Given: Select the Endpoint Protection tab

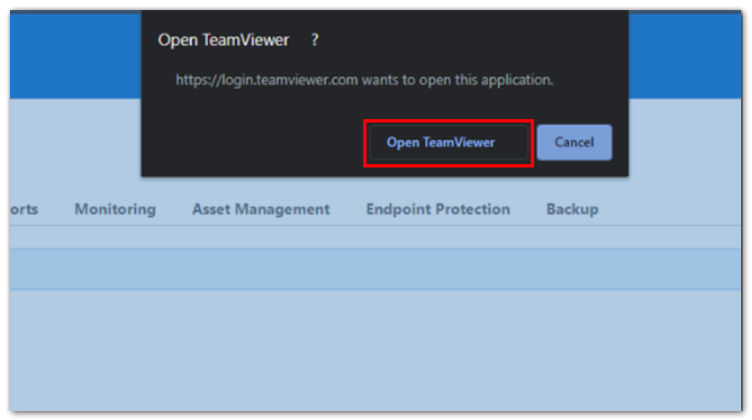Looking at the screenshot, I should [438, 209].
